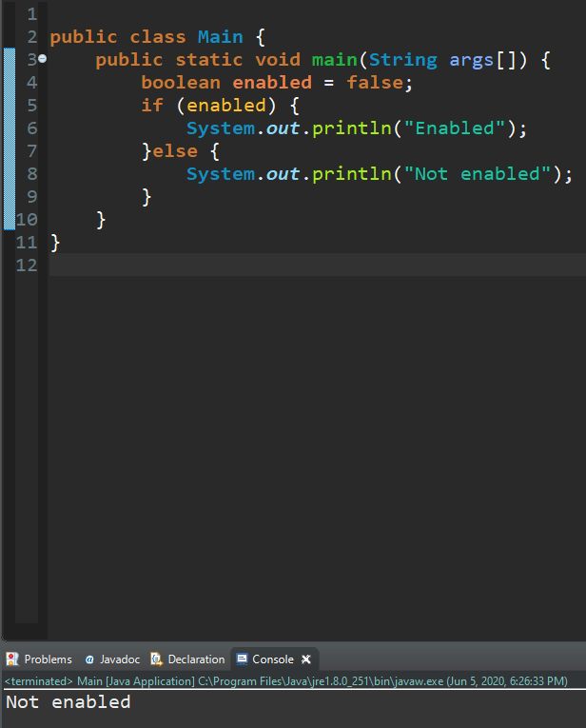Place cursor on empty line 12
586x728 pixels.
pos(285,266)
